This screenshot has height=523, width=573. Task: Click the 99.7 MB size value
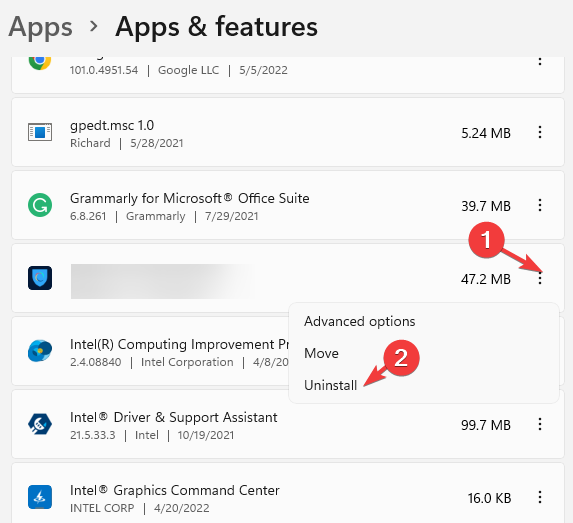[486, 425]
